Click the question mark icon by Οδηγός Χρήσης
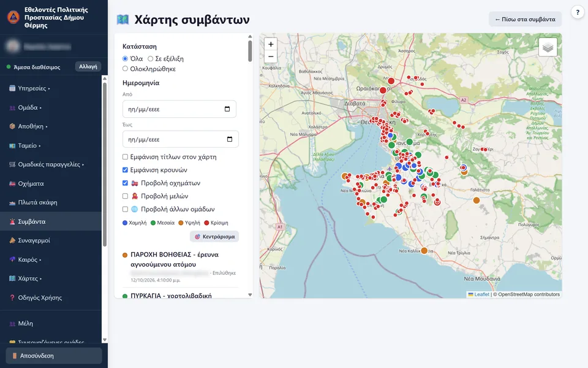 point(12,297)
